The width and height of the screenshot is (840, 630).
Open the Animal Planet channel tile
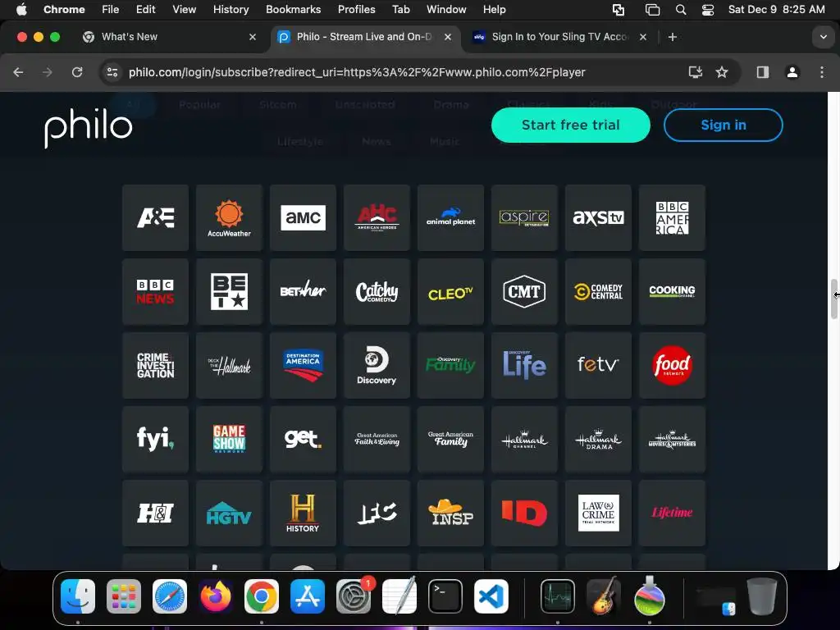pos(450,217)
